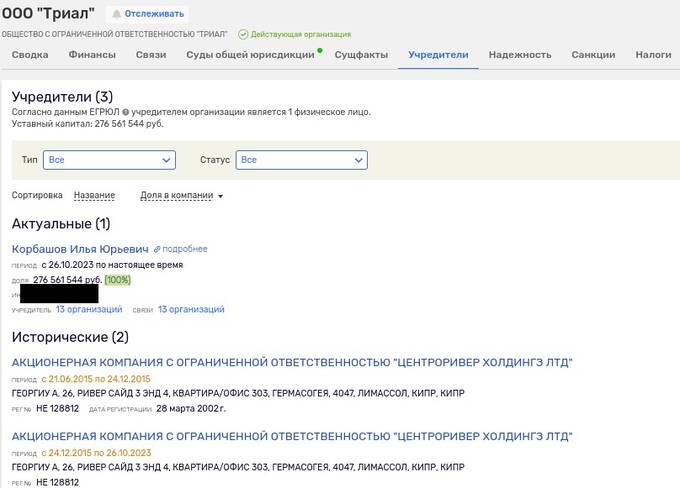Click the green 100% share badge
This screenshot has width=680, height=488.
pyautogui.click(x=117, y=280)
